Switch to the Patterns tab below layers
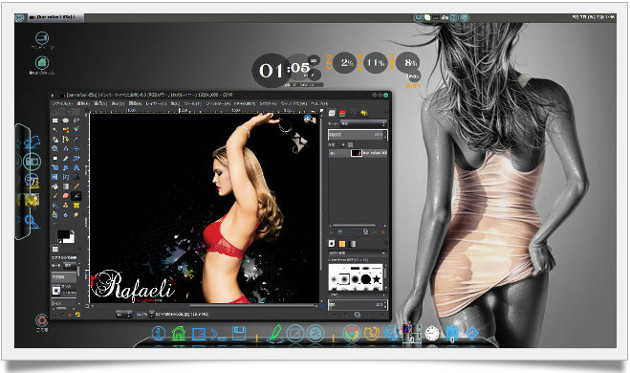The height and width of the screenshot is (373, 630). (342, 244)
